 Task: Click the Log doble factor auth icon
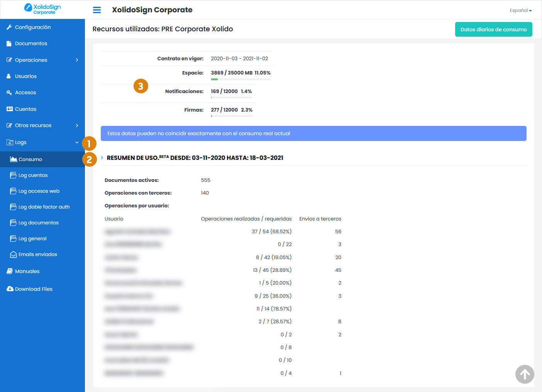(x=13, y=207)
